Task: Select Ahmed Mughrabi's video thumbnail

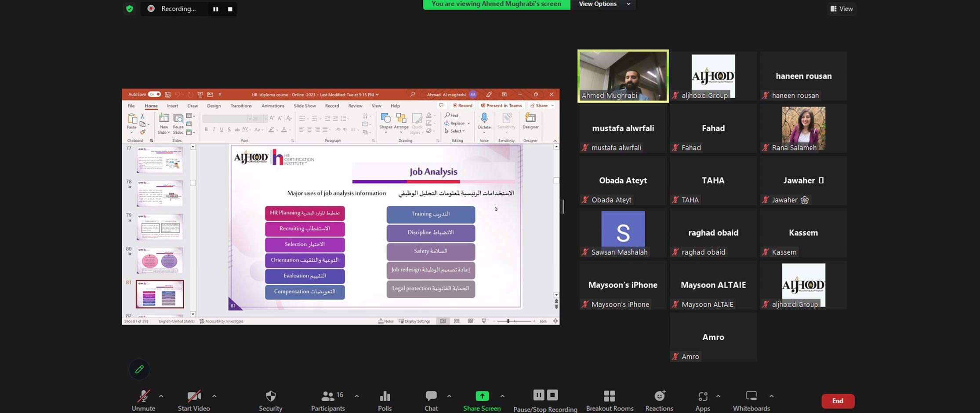Action: (623, 76)
